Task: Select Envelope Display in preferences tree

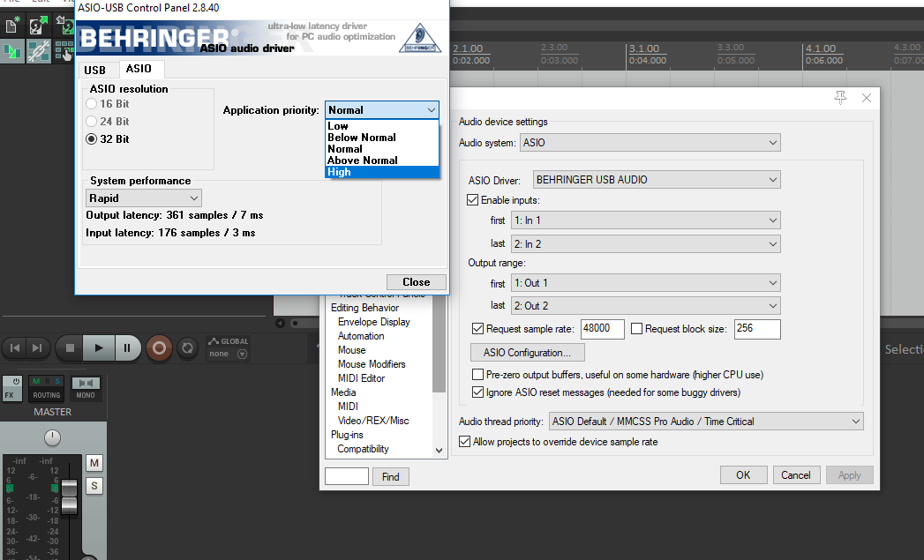Action: point(374,322)
